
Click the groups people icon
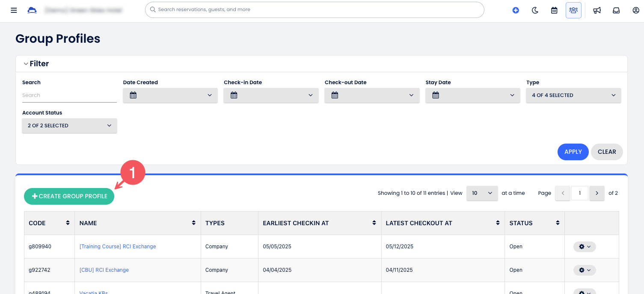[573, 10]
